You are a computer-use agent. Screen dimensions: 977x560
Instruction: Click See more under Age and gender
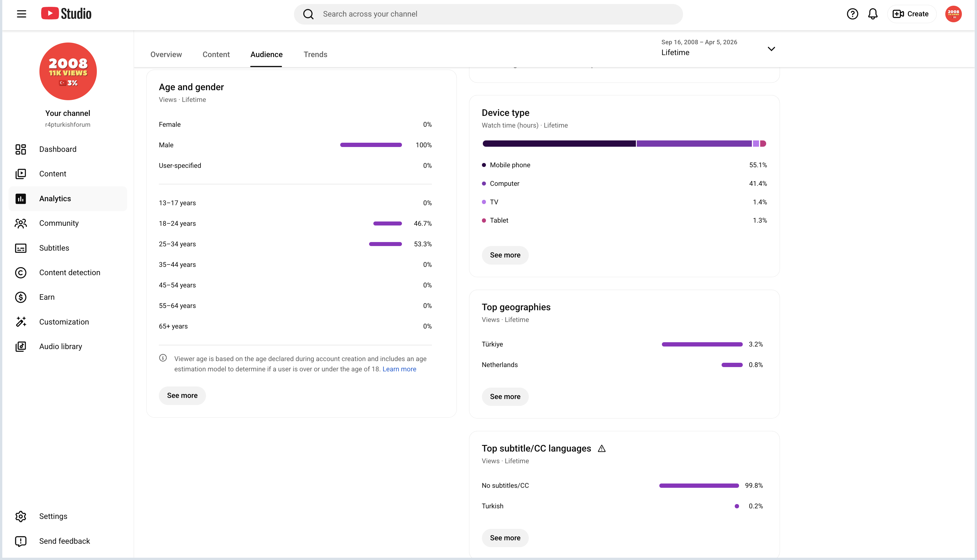(183, 395)
